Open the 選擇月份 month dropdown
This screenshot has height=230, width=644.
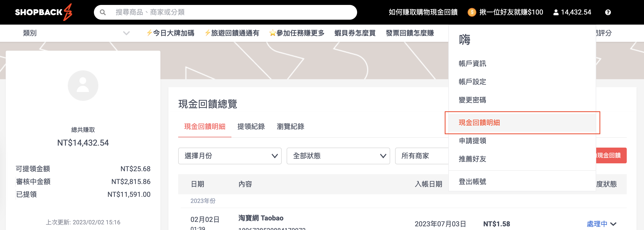coord(230,156)
